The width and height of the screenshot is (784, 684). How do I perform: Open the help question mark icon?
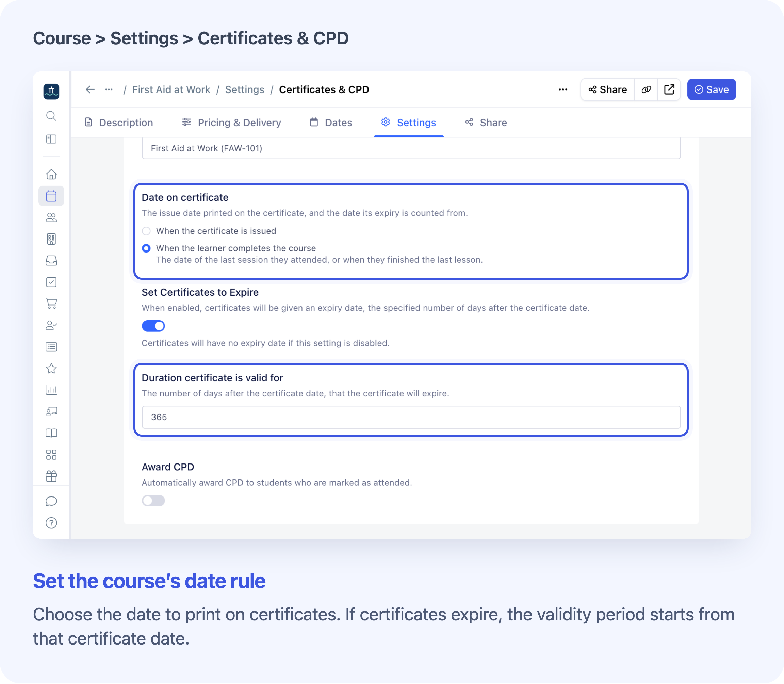(x=51, y=523)
